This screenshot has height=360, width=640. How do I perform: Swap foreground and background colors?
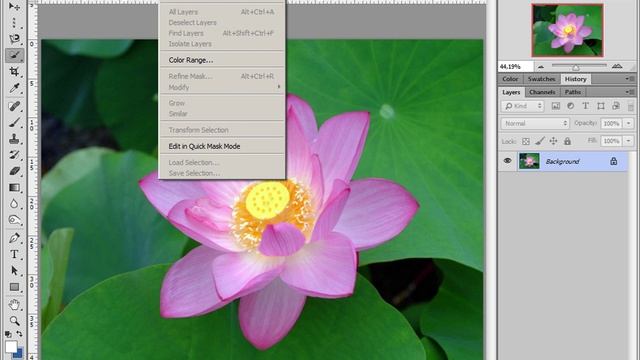click(x=19, y=334)
